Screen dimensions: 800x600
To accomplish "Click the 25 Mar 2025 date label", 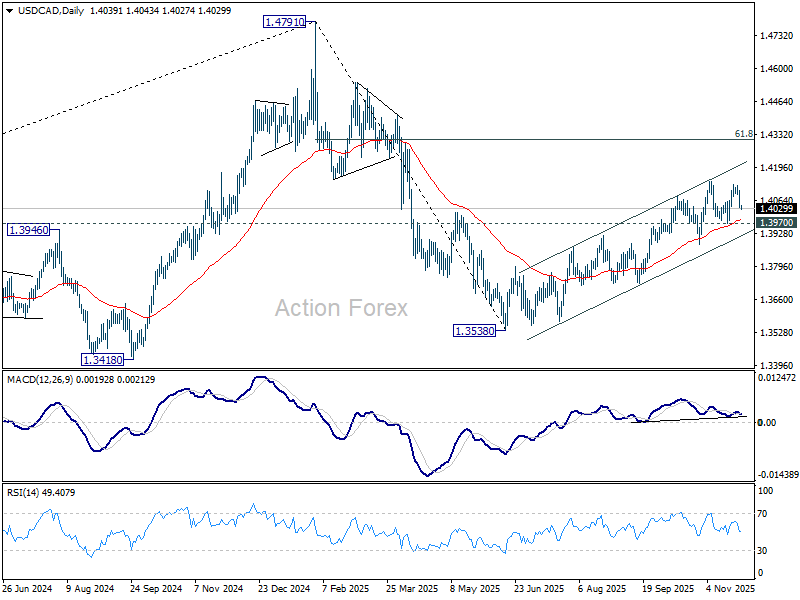I will [x=412, y=588].
